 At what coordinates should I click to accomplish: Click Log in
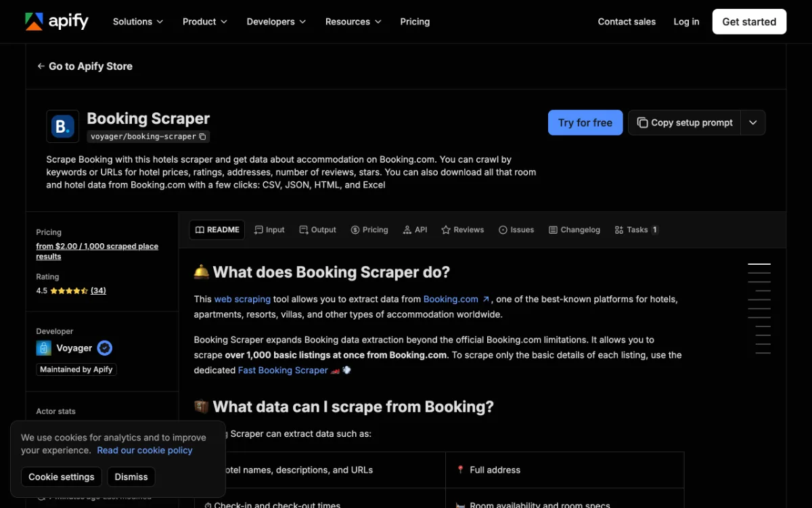pos(686,22)
